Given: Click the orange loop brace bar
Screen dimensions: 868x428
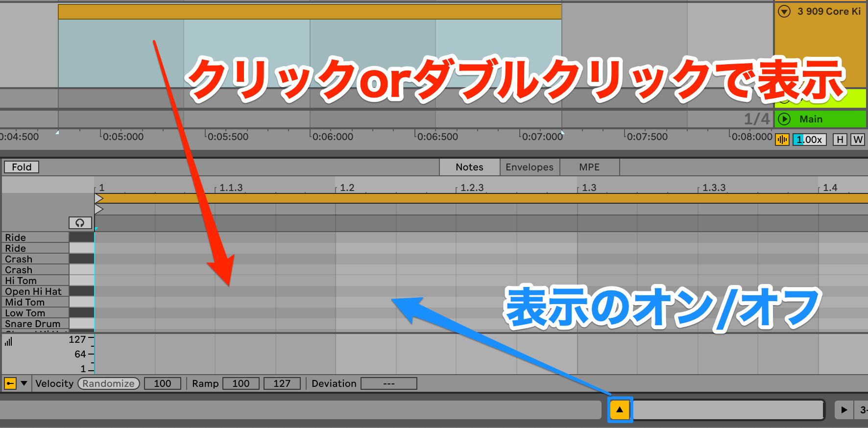Looking at the screenshot, I should [482, 198].
